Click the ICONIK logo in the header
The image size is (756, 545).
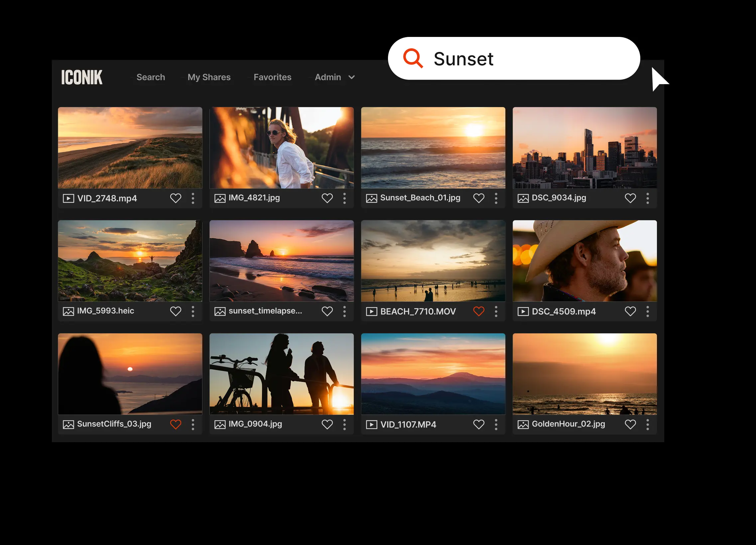point(82,77)
